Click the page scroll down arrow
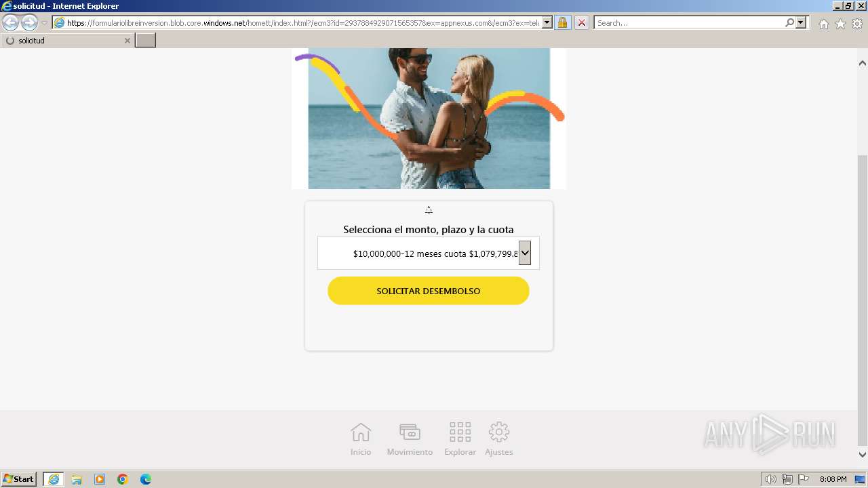The height and width of the screenshot is (488, 868). point(863,455)
